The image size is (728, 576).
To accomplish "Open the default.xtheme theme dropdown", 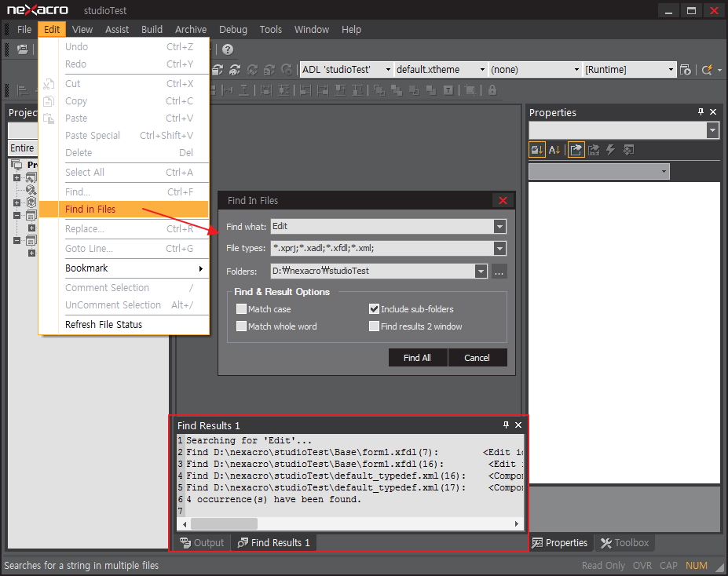I will coord(482,70).
